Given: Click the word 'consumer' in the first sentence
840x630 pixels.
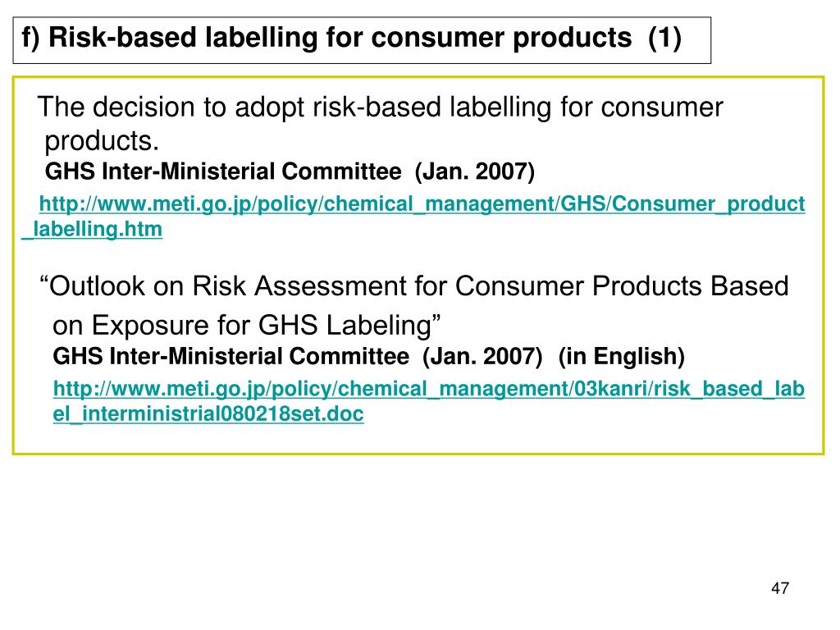Looking at the screenshot, I should 662,107.
